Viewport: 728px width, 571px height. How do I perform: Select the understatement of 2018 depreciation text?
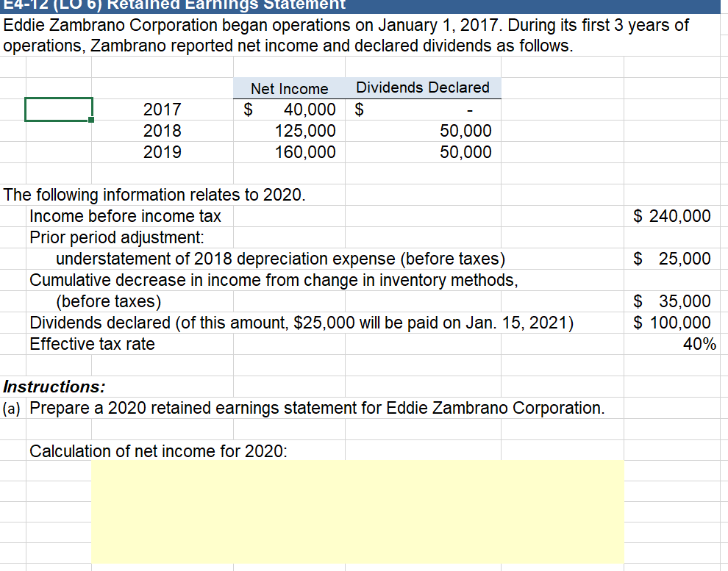click(x=280, y=259)
